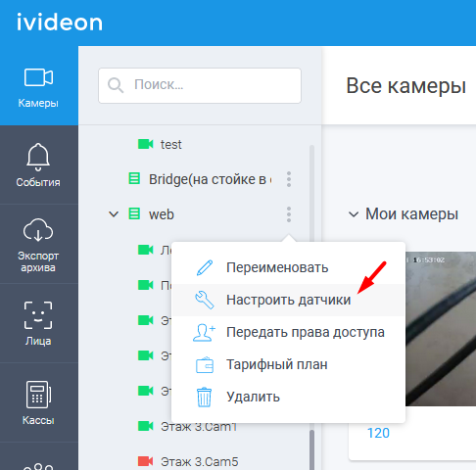Click the Мои камеры heading
476x470 pixels.
[x=411, y=214]
